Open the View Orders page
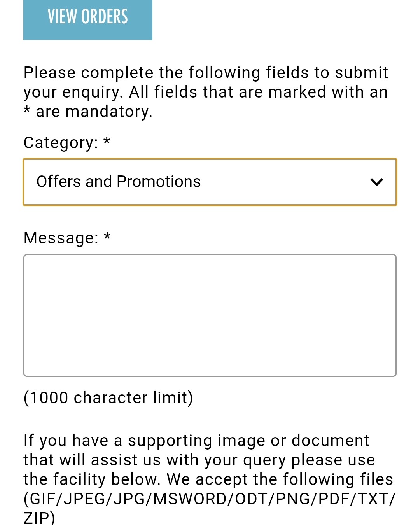The height and width of the screenshot is (525, 420). pyautogui.click(x=88, y=19)
